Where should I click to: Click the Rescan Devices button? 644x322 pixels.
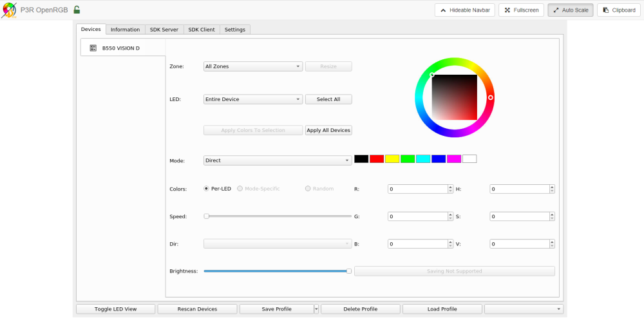[x=197, y=309]
